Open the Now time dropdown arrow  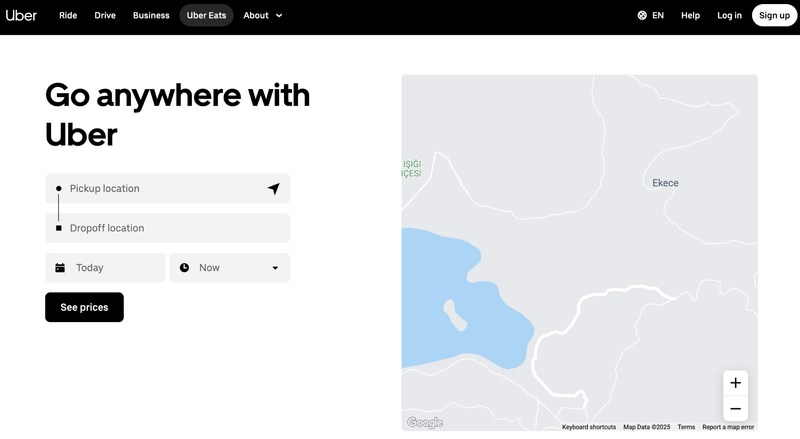tap(275, 267)
